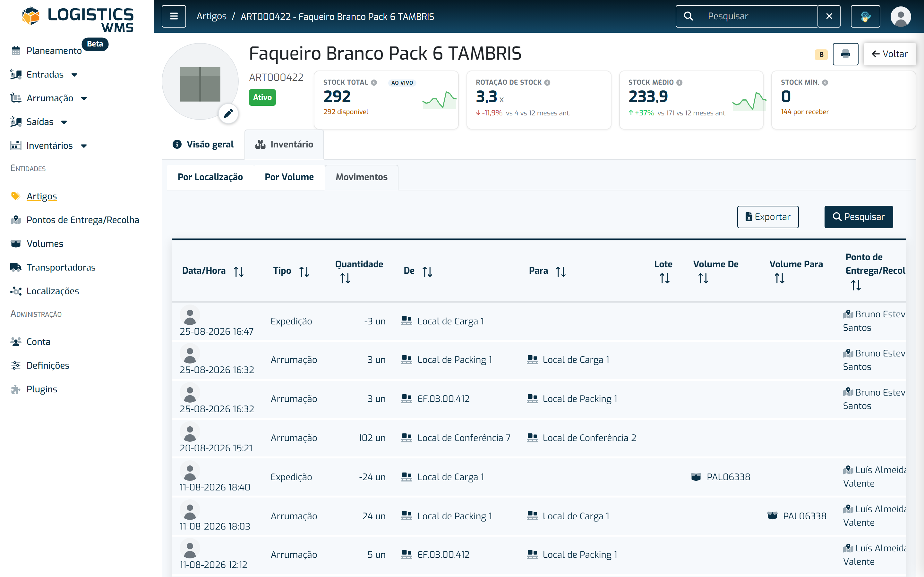Switch to the Visão geral tab
The image size is (924, 577).
click(x=203, y=144)
